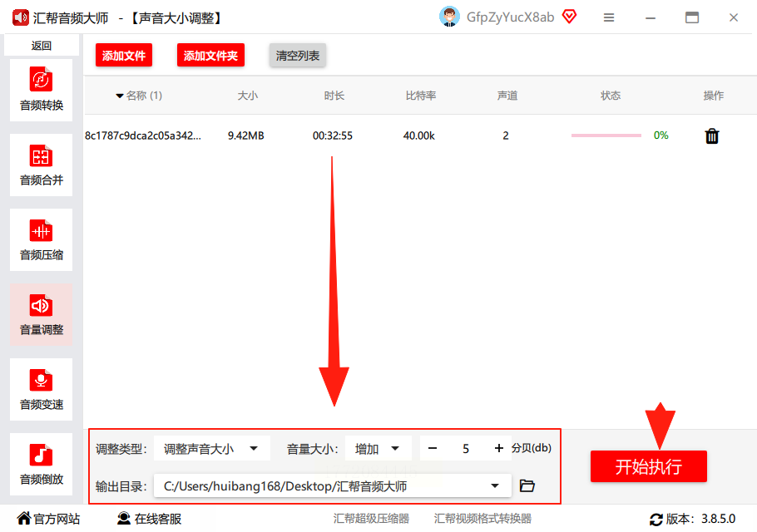The height and width of the screenshot is (532, 757).
Task: Select the 音频合并 audio merge tool
Action: (41, 165)
